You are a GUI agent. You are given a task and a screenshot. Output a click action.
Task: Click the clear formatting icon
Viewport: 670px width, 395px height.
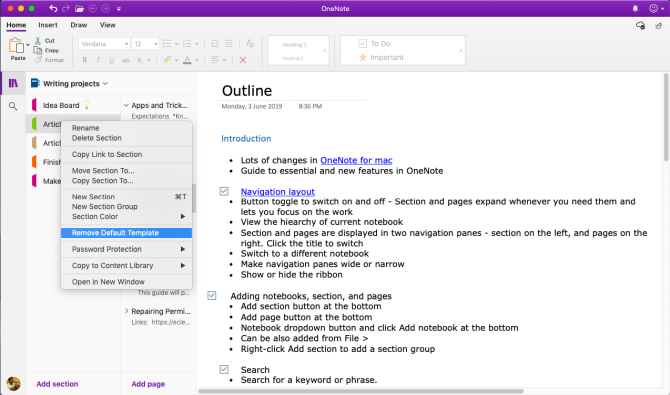250,44
